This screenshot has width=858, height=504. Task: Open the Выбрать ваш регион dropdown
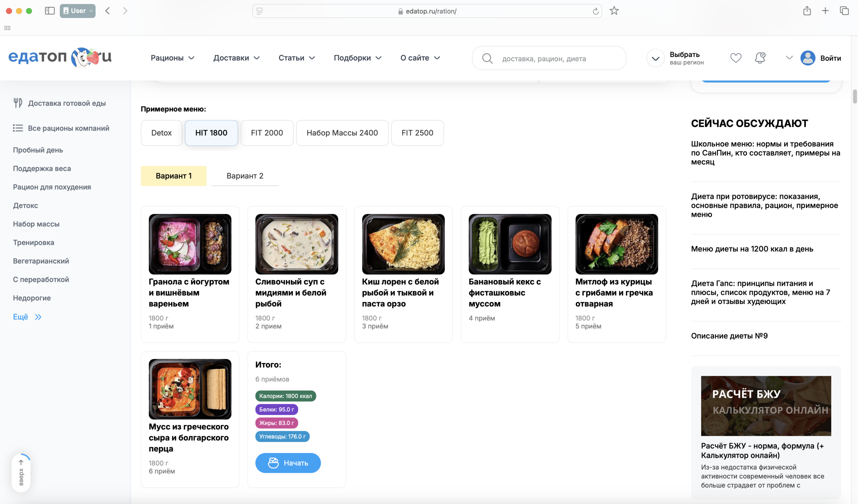point(656,58)
